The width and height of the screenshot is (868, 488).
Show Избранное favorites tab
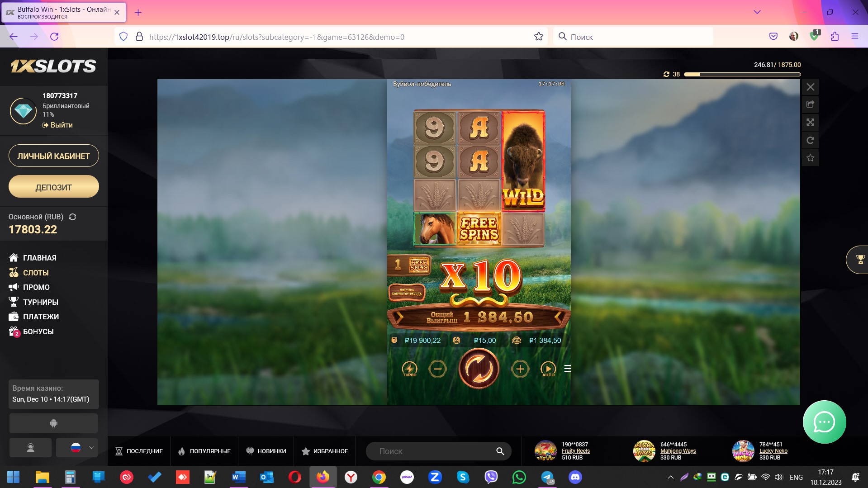325,451
